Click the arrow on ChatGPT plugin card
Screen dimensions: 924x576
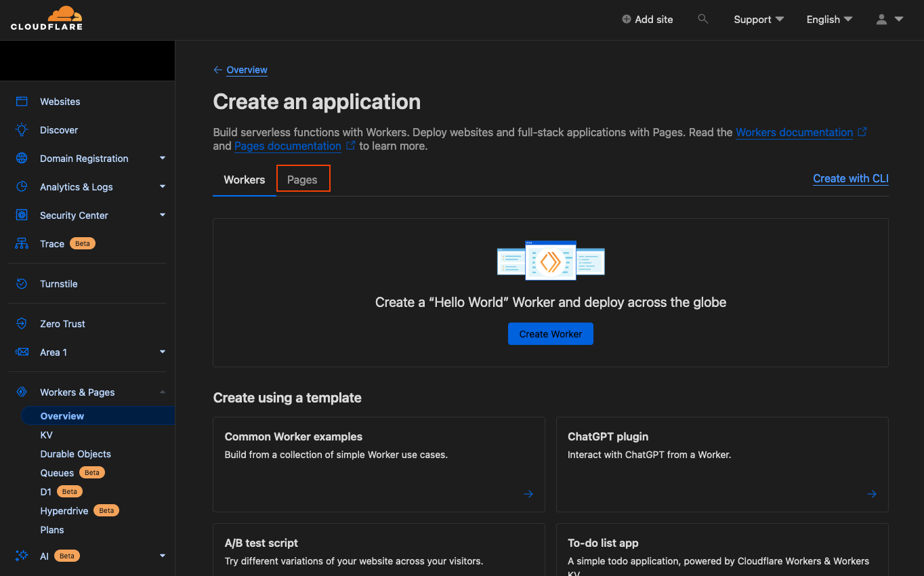[x=872, y=494]
